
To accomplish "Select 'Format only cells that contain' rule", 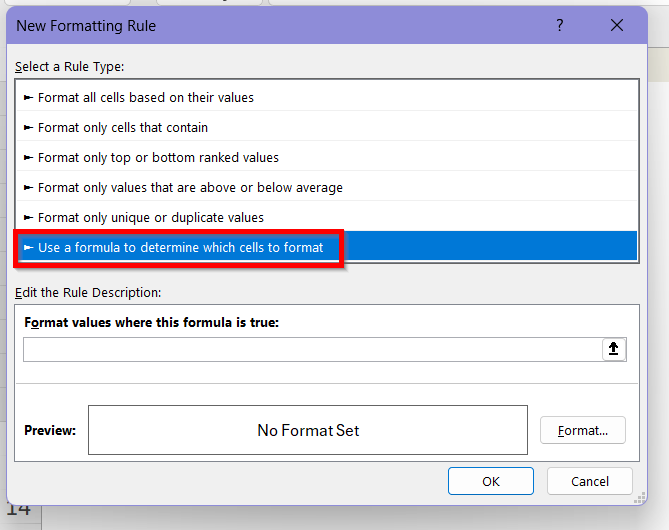I will tap(326, 127).
